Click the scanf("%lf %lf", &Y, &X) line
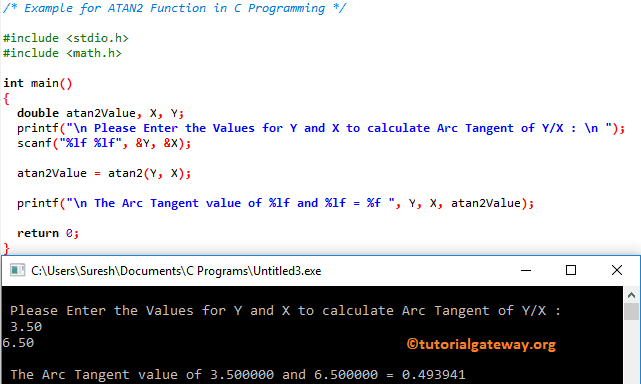 (104, 143)
